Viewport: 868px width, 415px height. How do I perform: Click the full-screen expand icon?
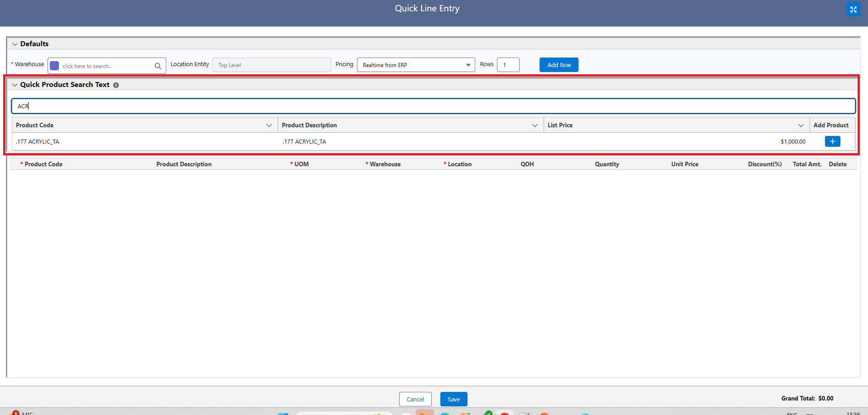[x=853, y=10]
